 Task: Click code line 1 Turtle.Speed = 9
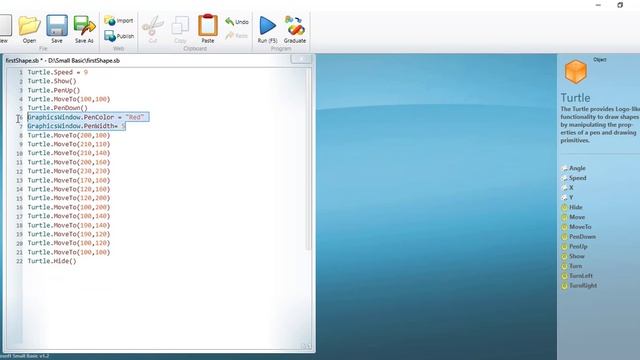pos(58,72)
